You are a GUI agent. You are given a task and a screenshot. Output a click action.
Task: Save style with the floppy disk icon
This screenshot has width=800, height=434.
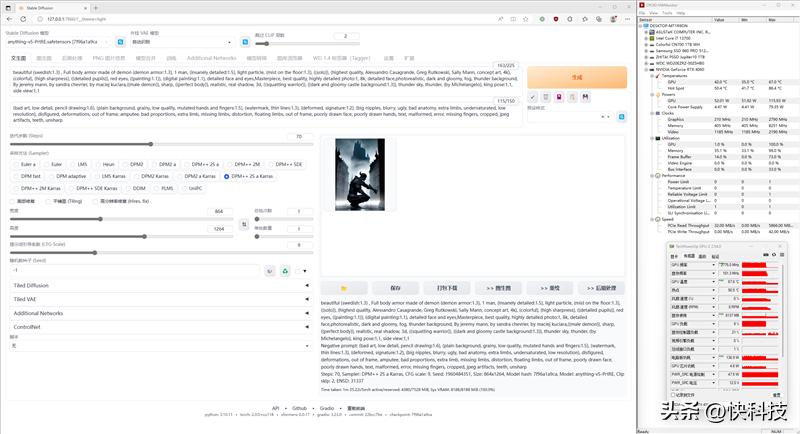click(x=586, y=97)
